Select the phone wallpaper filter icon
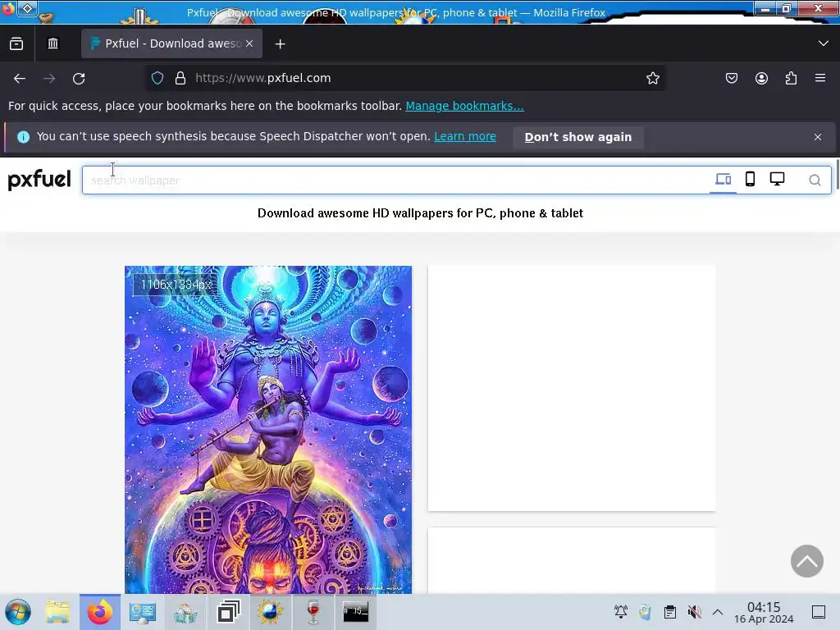 [750, 179]
